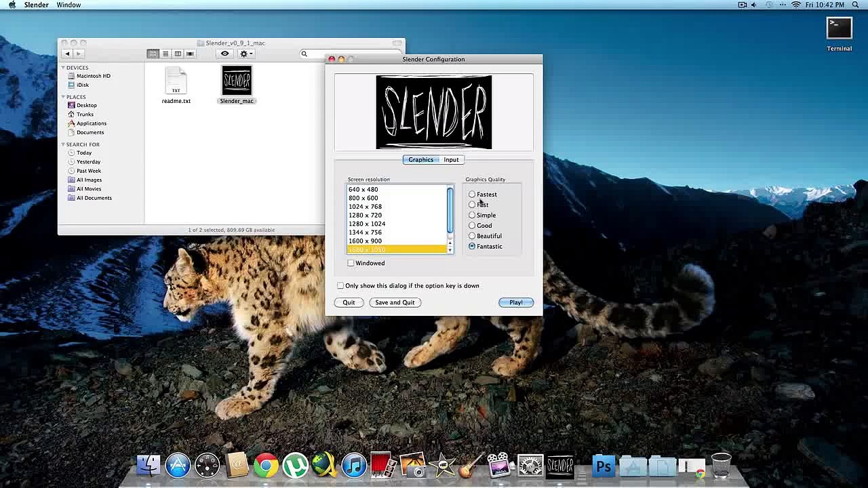Click the Finder back arrow
Screen dimensions: 868x488
tap(66, 54)
